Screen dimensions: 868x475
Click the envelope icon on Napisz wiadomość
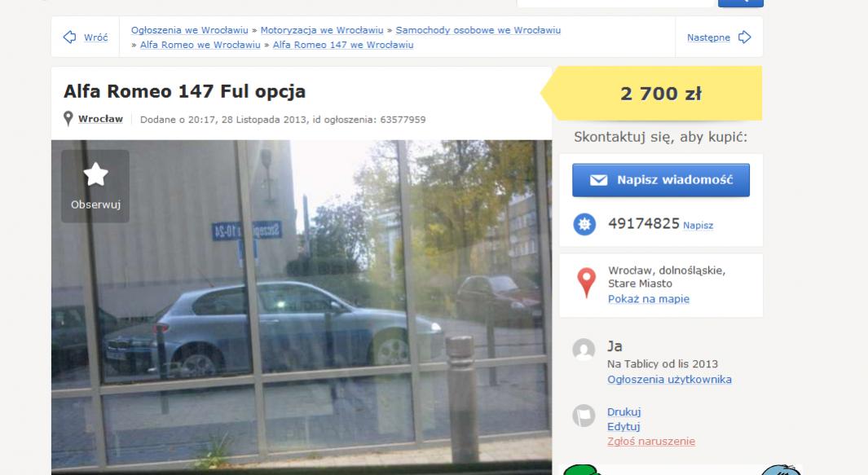598,180
